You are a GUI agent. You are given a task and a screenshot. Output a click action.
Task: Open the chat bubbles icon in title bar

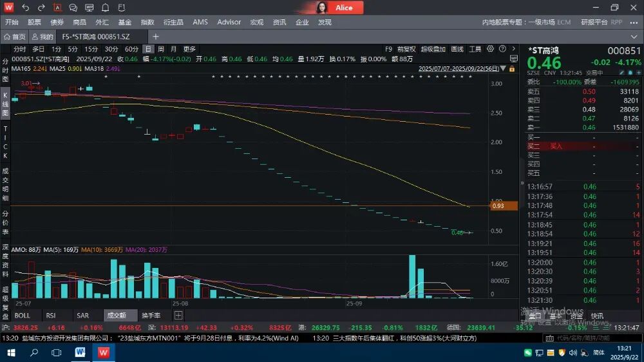pos(73,7)
